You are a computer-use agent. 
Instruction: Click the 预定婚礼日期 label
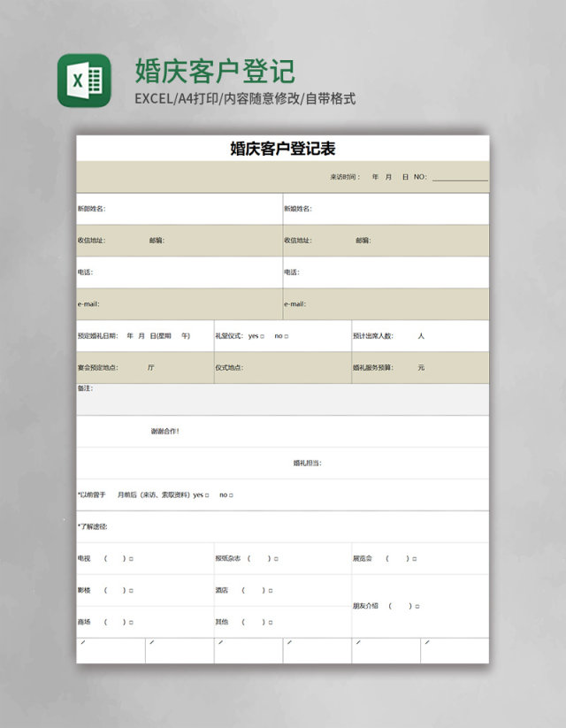click(98, 335)
